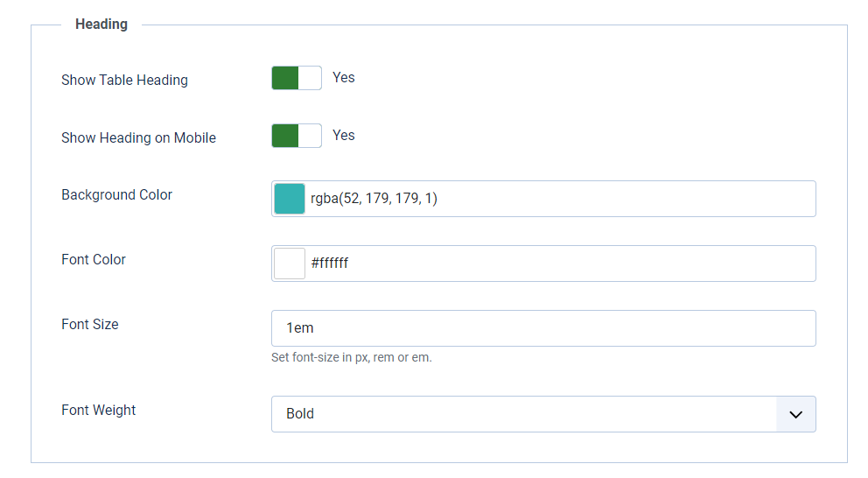The width and height of the screenshot is (868, 478).
Task: Focus the Font Size field containing 1em
Action: [x=542, y=328]
